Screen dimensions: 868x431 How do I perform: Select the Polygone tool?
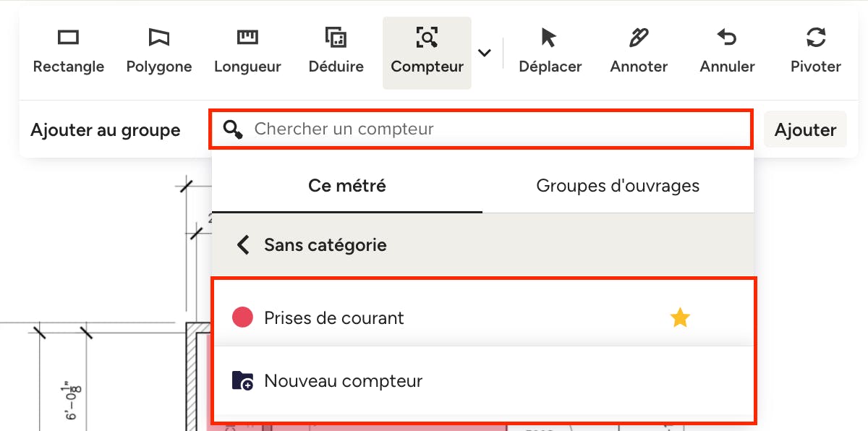(158, 52)
